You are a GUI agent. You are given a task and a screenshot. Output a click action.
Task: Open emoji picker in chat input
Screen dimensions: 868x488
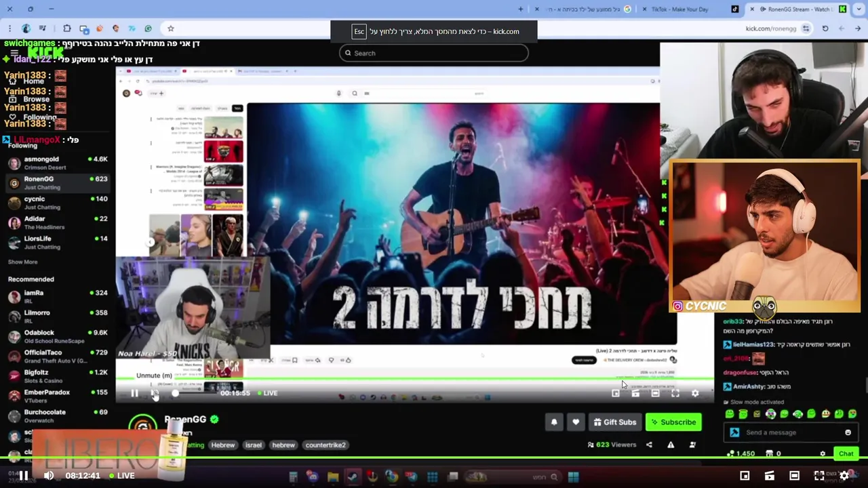[848, 432]
